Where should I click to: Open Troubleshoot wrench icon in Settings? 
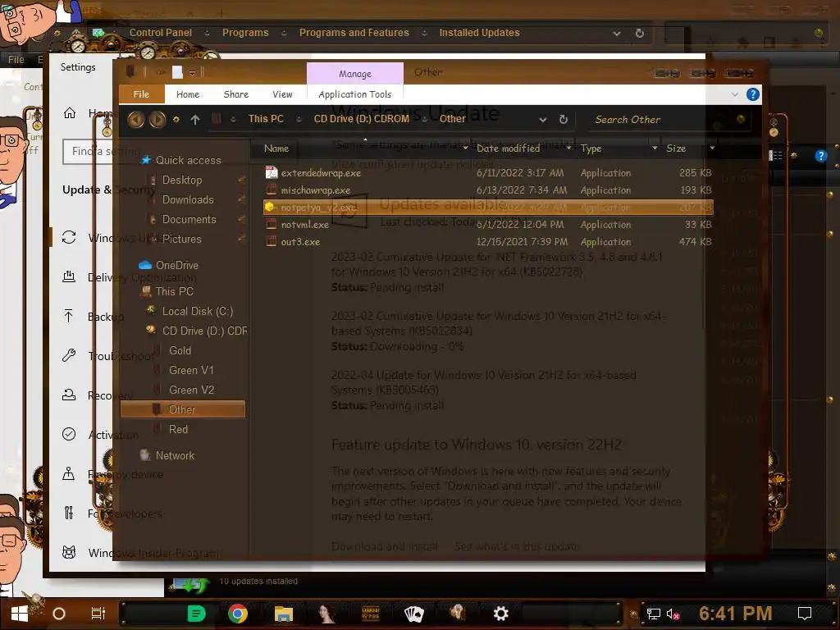tap(69, 355)
